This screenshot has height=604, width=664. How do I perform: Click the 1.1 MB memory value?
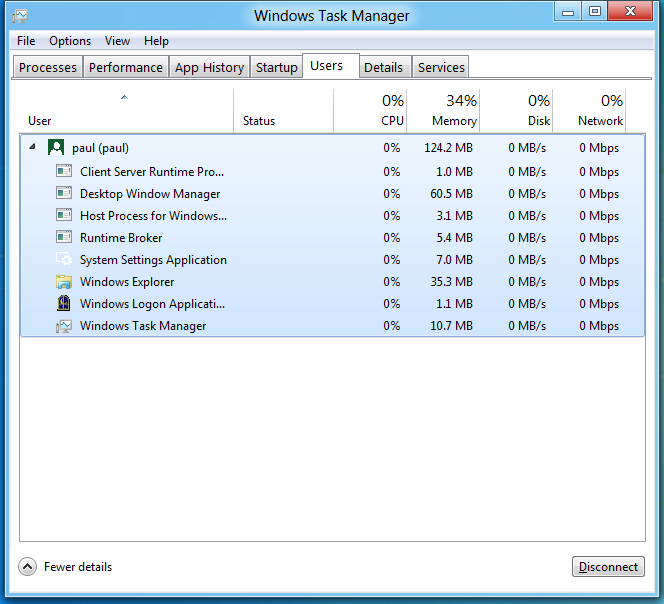click(454, 303)
